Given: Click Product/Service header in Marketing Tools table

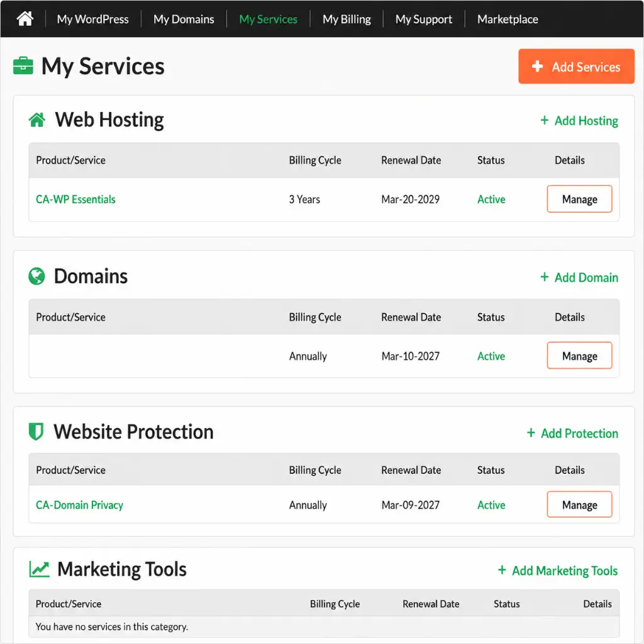Looking at the screenshot, I should (68, 604).
